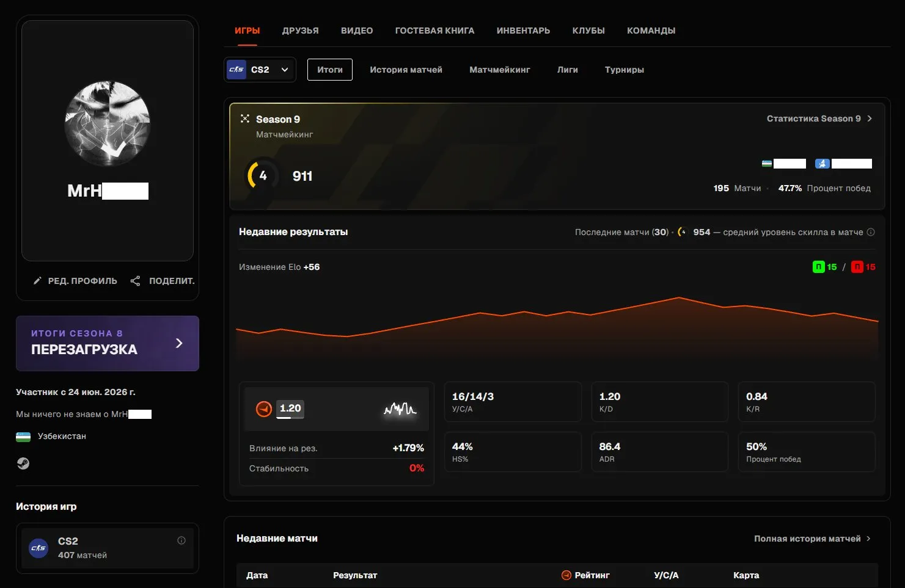Click the small flag icon in Season card
The height and width of the screenshot is (588, 905).
pyautogui.click(x=767, y=164)
